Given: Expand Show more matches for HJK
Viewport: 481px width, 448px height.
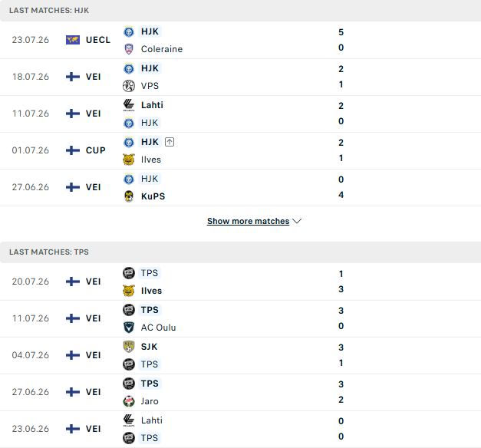Looking at the screenshot, I should [x=248, y=221].
